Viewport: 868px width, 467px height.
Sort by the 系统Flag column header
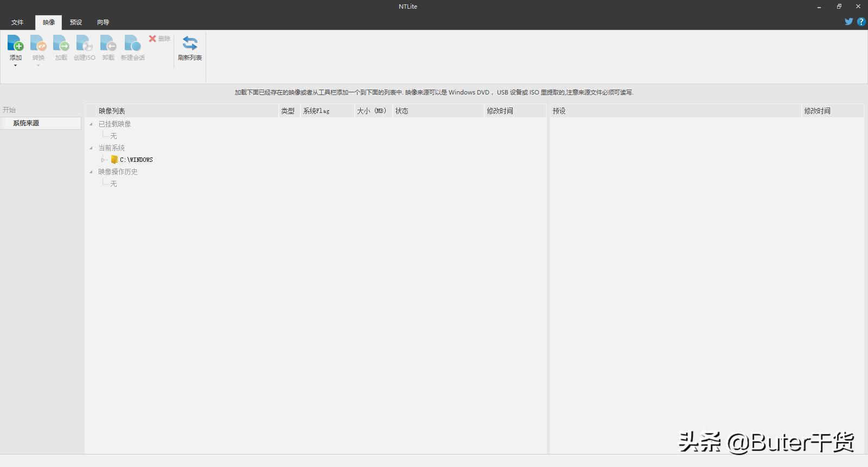pyautogui.click(x=328, y=111)
